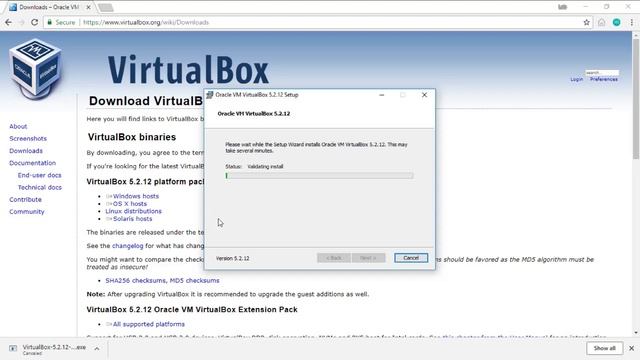
Task: Open Documentation in the sidebar
Action: 32,163
